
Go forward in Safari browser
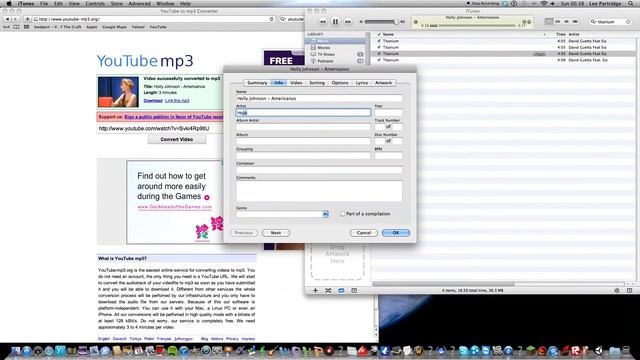tap(16, 19)
